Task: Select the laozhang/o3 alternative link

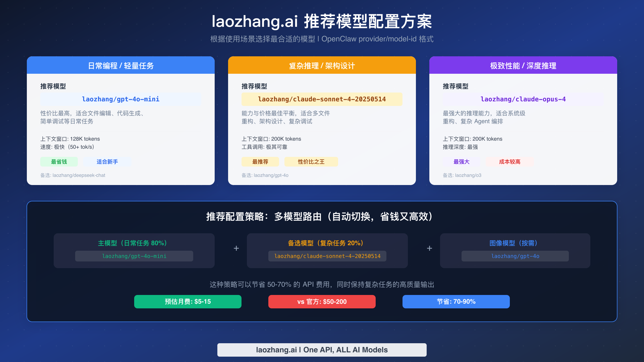Action: pos(462,175)
